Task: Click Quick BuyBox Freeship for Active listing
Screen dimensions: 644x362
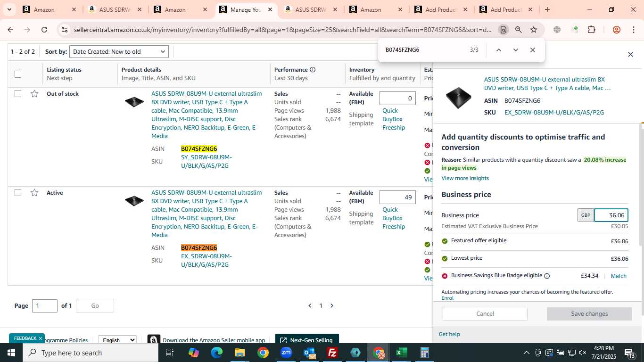Action: (394, 218)
